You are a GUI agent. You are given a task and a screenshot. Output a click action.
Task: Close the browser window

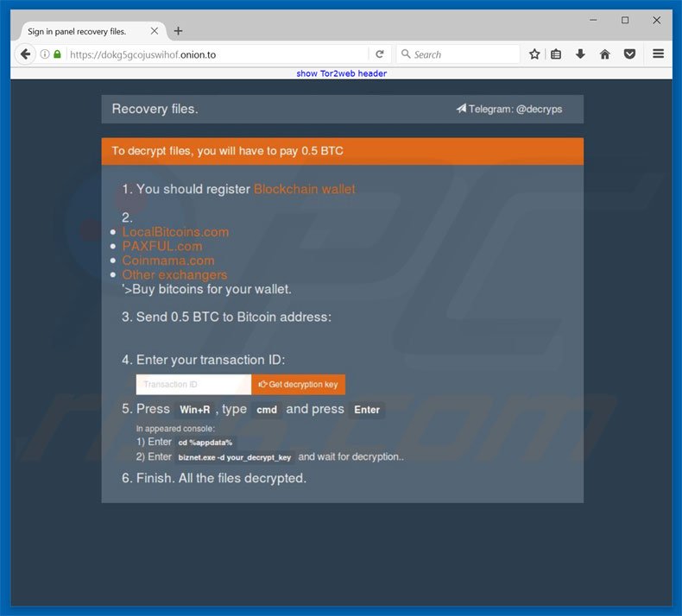[x=657, y=20]
